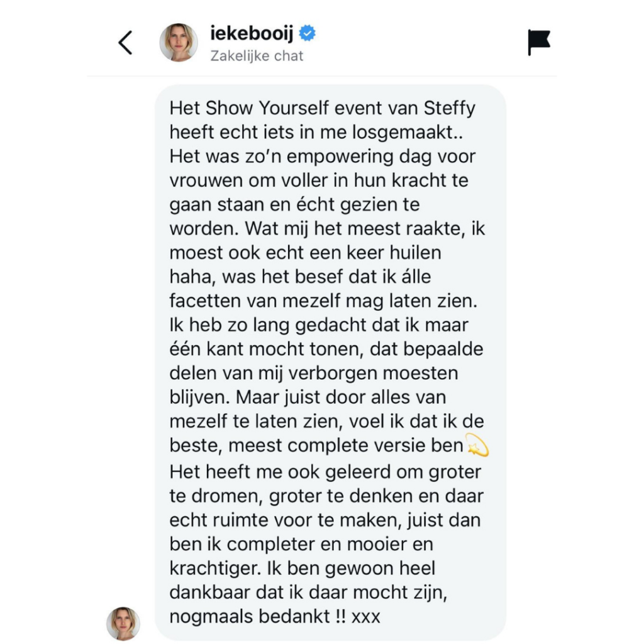Tap the 'xxx' at the message end
Image resolution: width=644 pixels, height=644 pixels.
click(x=366, y=616)
